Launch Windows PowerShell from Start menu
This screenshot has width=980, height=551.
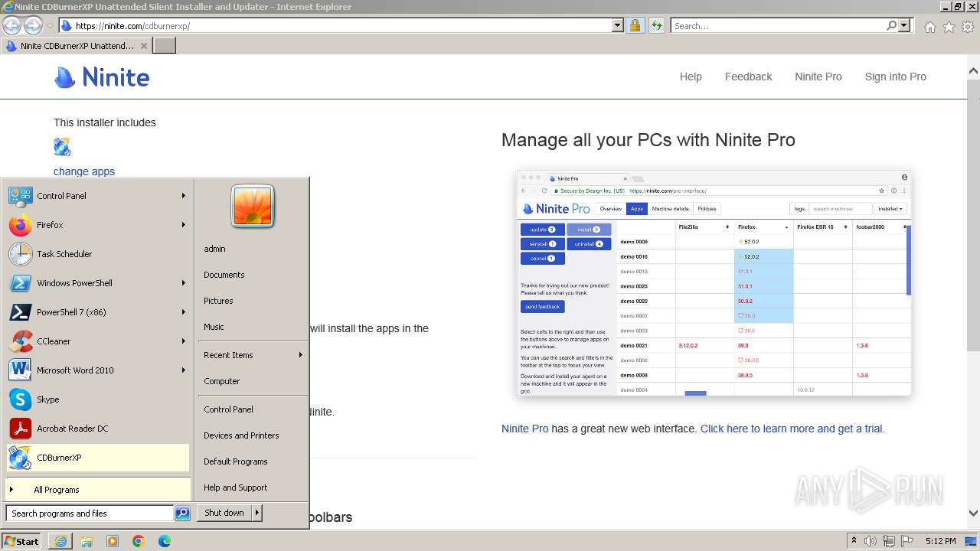click(x=98, y=283)
